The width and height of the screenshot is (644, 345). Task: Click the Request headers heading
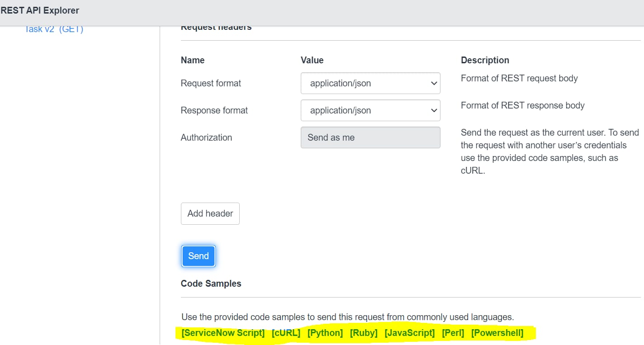coord(216,27)
